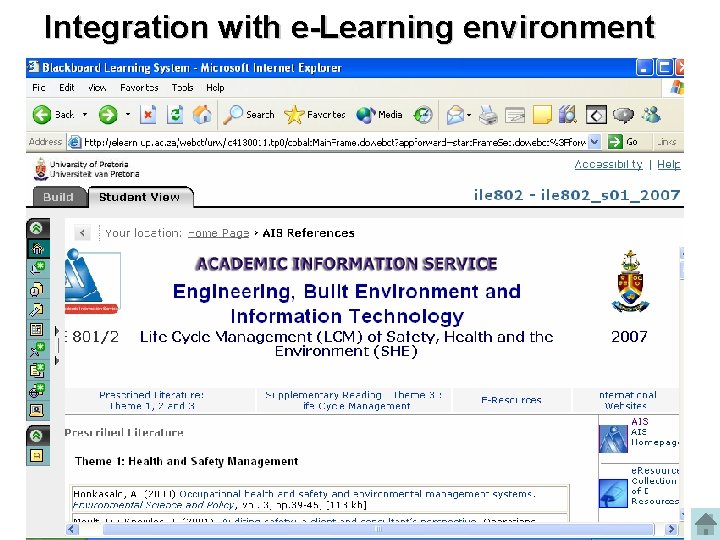
Task: Open the eResource Collection link
Action: (x=655, y=486)
